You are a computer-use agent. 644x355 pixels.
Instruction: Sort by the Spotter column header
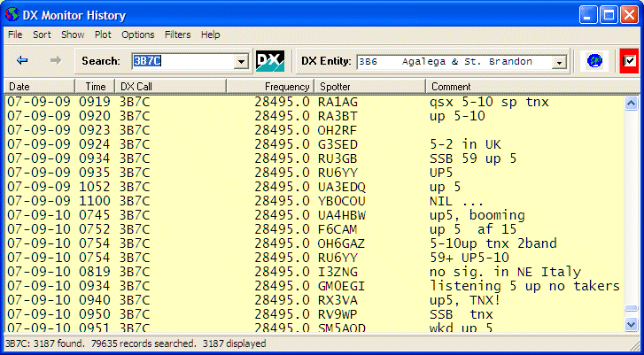click(369, 87)
